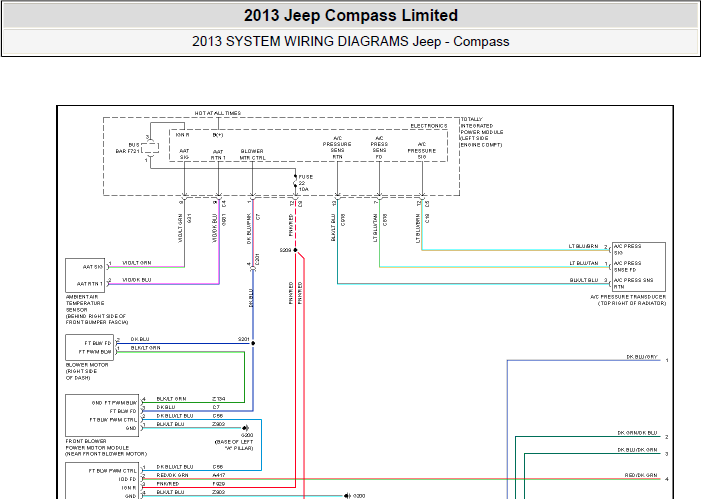The width and height of the screenshot is (701, 499).
Task: Click the C201 connector label
Action: click(257, 259)
